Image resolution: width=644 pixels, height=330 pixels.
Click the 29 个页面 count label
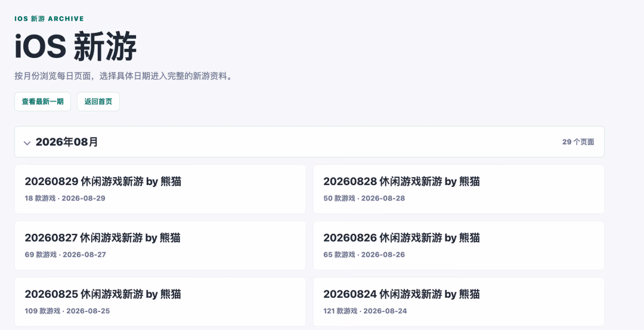(x=578, y=142)
